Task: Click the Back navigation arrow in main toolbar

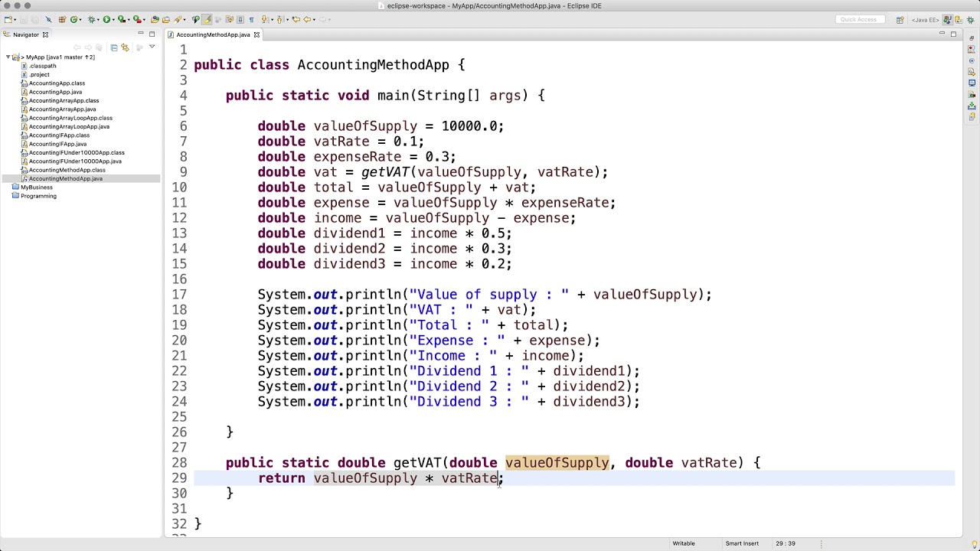Action: coord(307,19)
